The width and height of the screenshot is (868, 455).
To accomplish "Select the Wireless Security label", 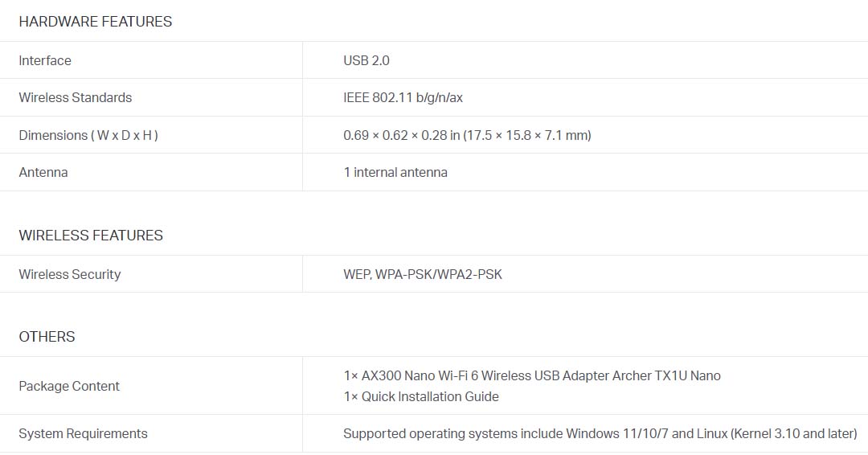I will [x=70, y=275].
